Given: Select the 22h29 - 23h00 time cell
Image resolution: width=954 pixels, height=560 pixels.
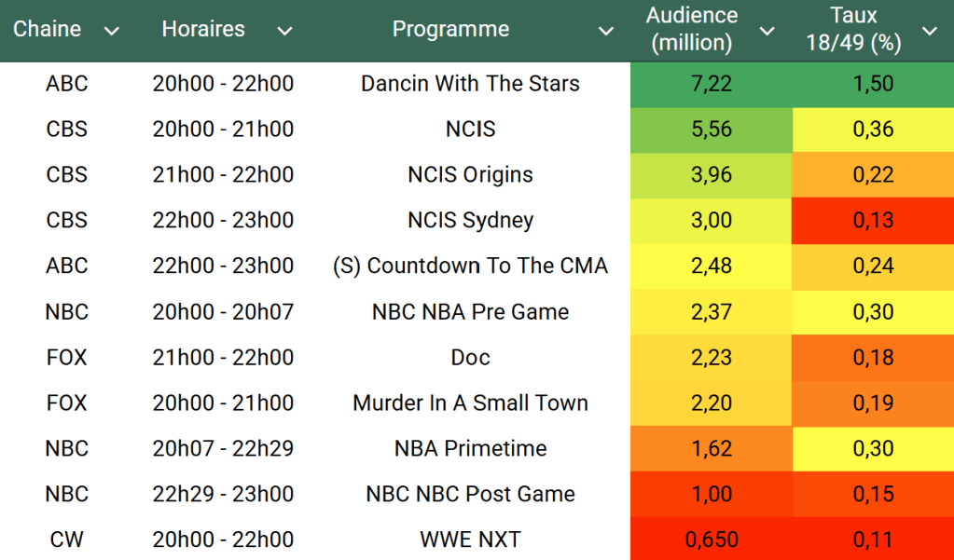Looking at the screenshot, I should pyautogui.click(x=223, y=494).
